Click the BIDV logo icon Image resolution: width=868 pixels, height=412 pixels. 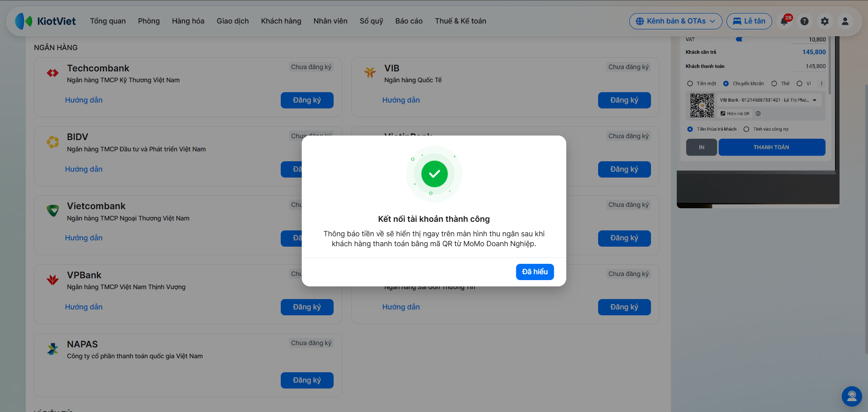click(x=53, y=142)
